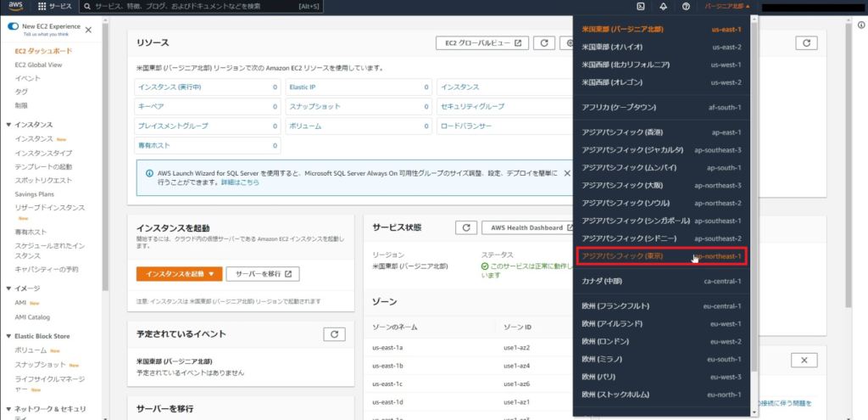Collapse the Elastic Block Store sidebar section
Viewport: 868px width, 420px height.
point(8,335)
